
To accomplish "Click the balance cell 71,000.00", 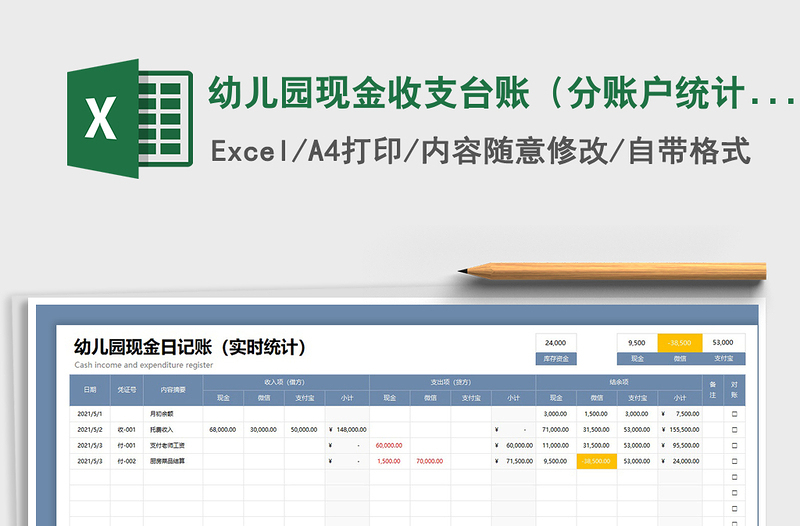I will 556,430.
